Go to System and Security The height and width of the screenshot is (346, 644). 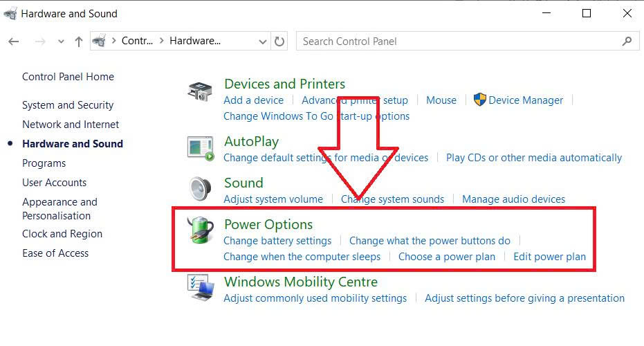pos(68,105)
